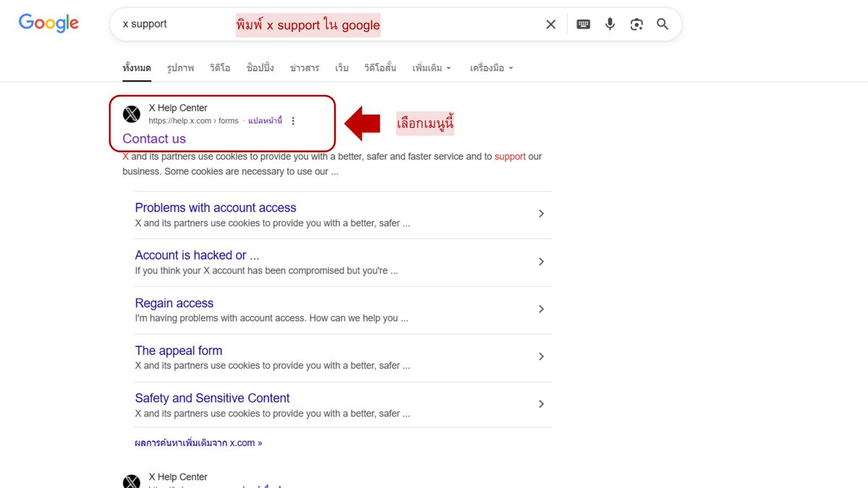The image size is (868, 488).
Task: Click ผลการค้นหาเพิ่มเติมจาก x.com link
Action: coord(198,442)
